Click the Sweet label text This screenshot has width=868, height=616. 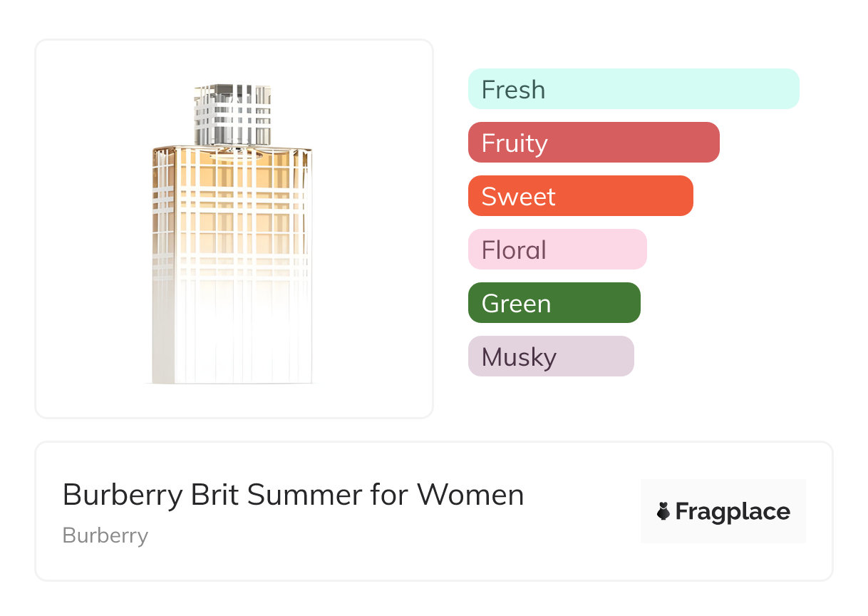[x=518, y=197]
